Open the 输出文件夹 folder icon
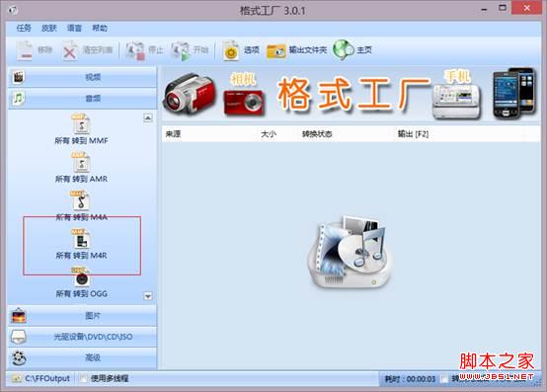This screenshot has width=547, height=392. coord(275,51)
